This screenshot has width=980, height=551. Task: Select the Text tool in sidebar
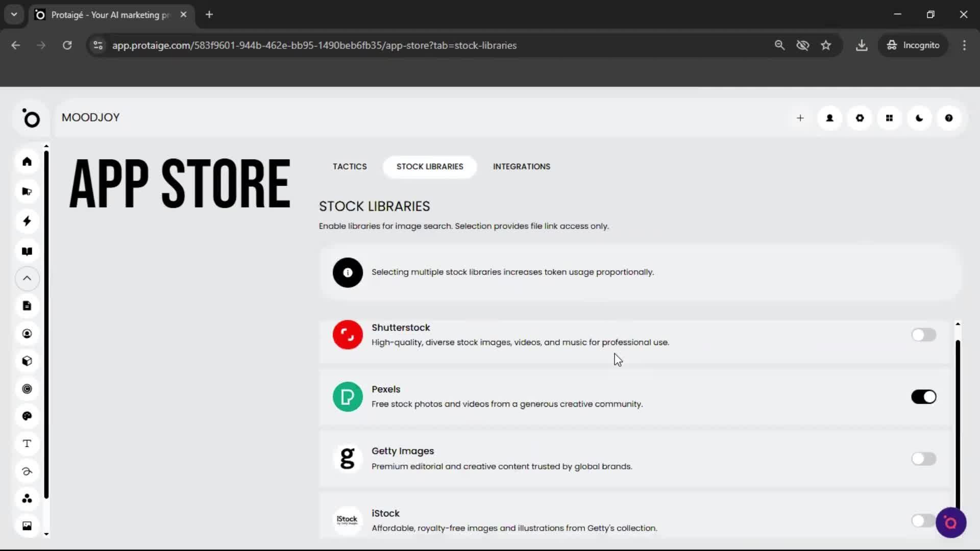coord(27,444)
